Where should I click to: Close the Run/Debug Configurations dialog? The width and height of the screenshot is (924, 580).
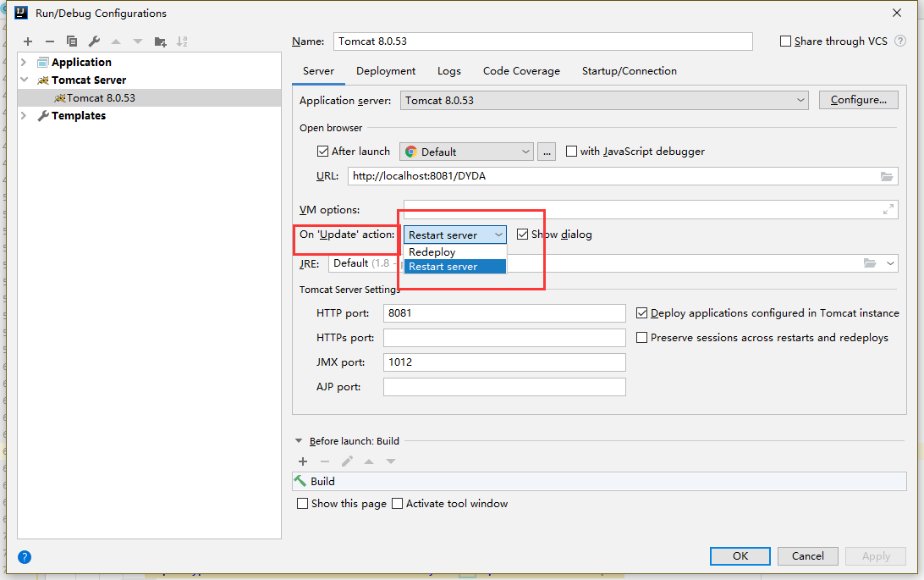(897, 13)
